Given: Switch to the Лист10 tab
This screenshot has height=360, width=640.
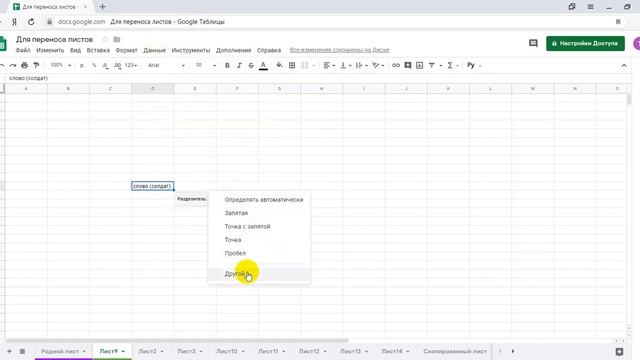Looking at the screenshot, I should click(230, 351).
